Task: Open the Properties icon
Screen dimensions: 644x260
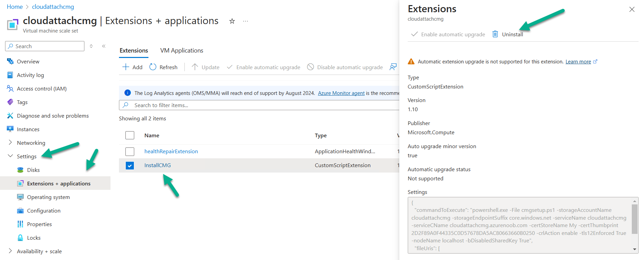Action: [20, 224]
